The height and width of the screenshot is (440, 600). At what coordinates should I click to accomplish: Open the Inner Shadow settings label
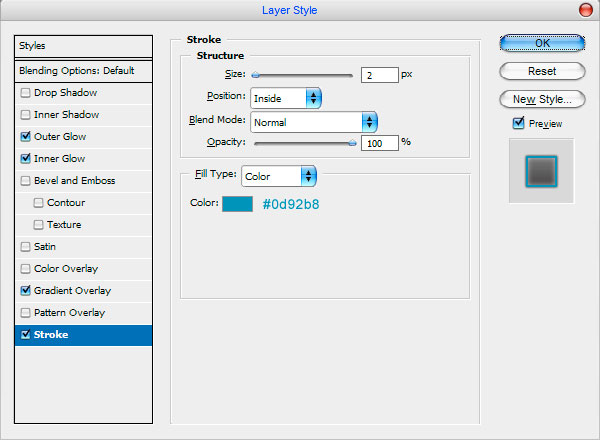(x=66, y=114)
